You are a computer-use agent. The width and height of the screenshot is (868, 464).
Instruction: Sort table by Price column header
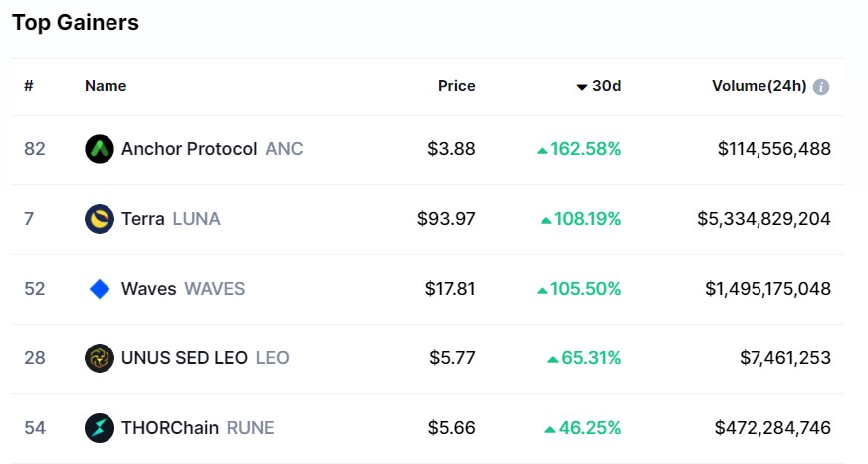tap(456, 86)
